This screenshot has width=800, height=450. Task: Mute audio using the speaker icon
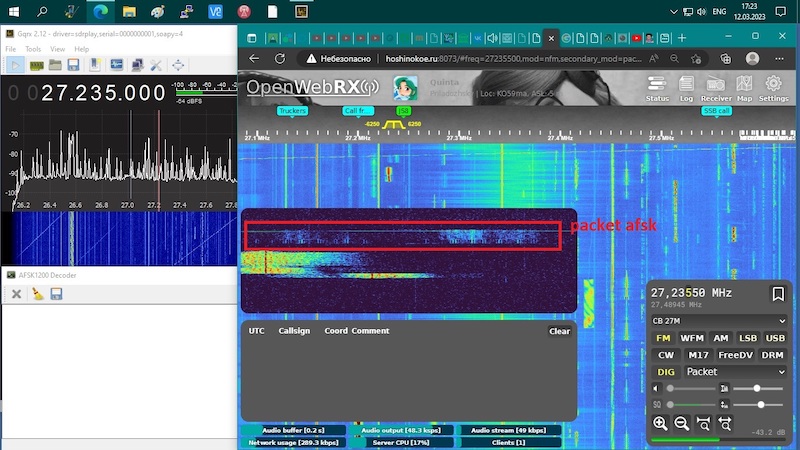tap(657, 388)
